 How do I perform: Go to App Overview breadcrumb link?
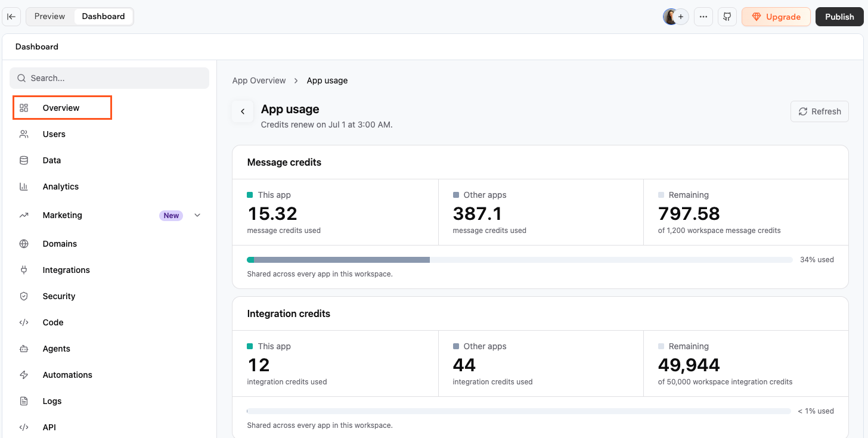(259, 80)
